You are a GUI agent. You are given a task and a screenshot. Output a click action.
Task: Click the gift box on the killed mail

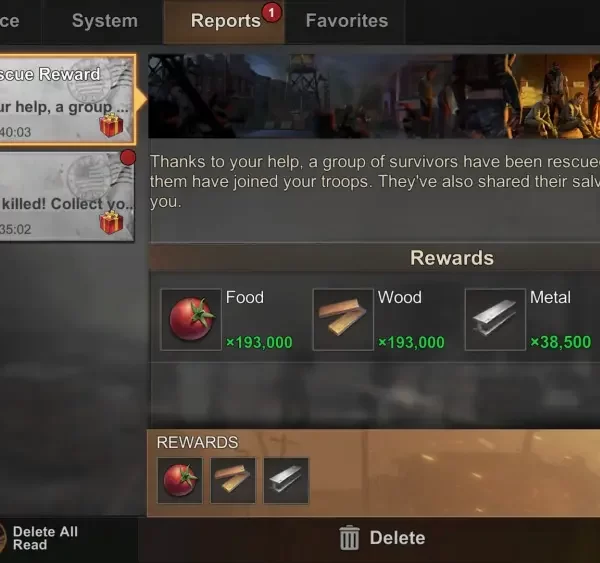click(111, 222)
